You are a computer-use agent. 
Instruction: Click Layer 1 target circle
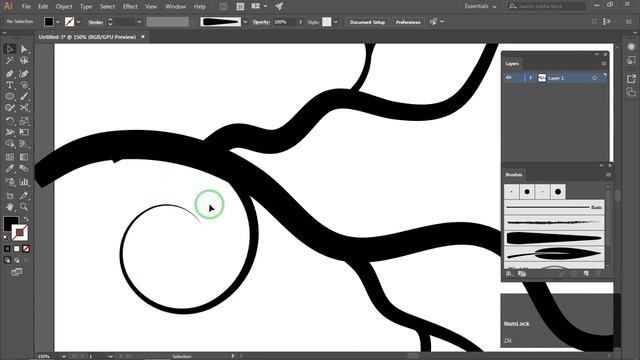point(594,78)
